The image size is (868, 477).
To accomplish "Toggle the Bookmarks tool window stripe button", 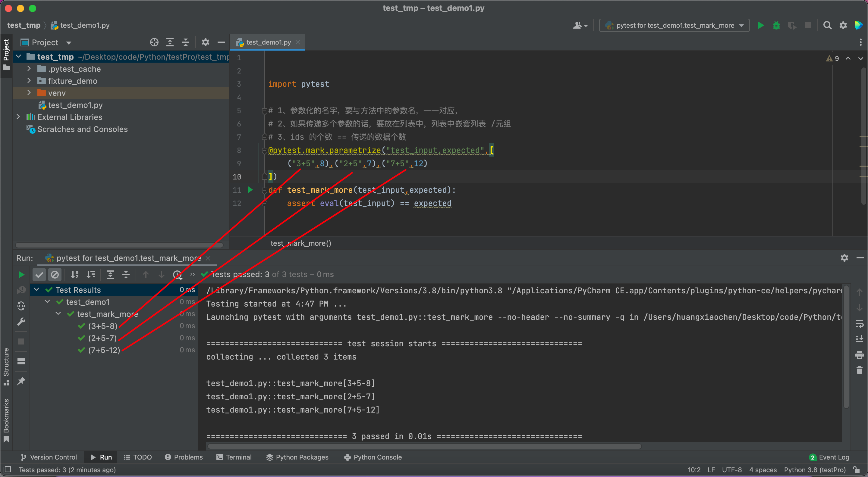I will pos(6,421).
